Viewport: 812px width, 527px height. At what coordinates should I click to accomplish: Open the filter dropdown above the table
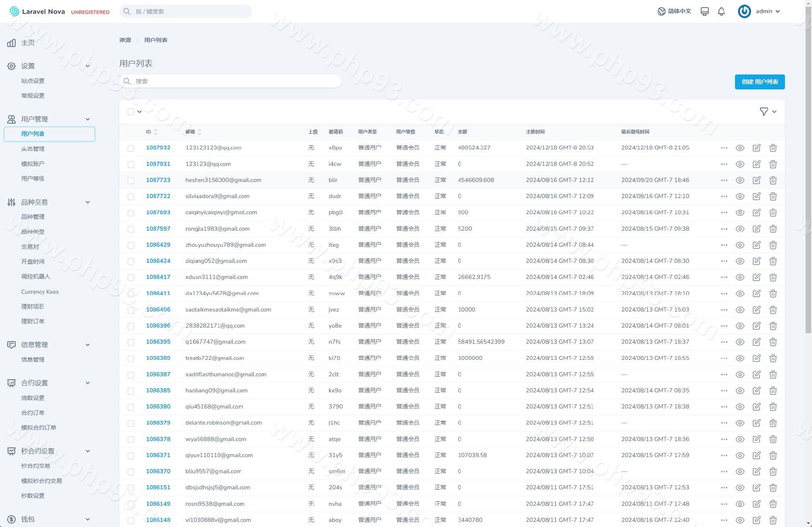pyautogui.click(x=768, y=112)
